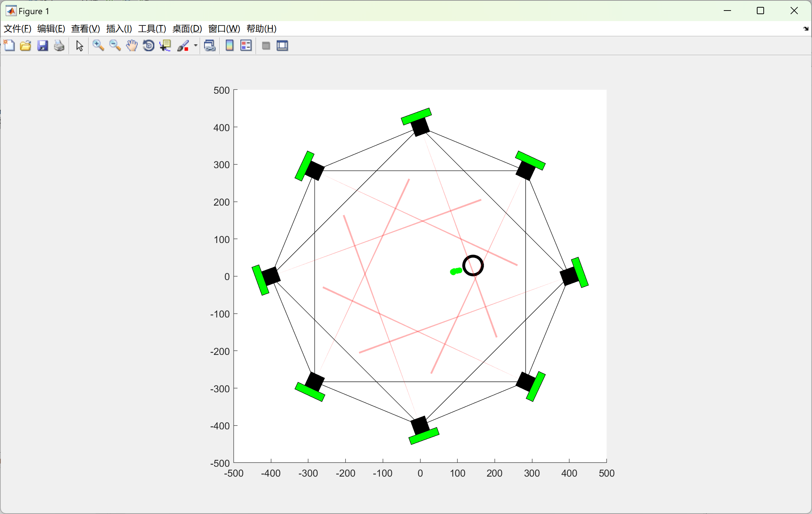The height and width of the screenshot is (514, 812).
Task: Insert a colorbar from the toolbar
Action: click(230, 46)
